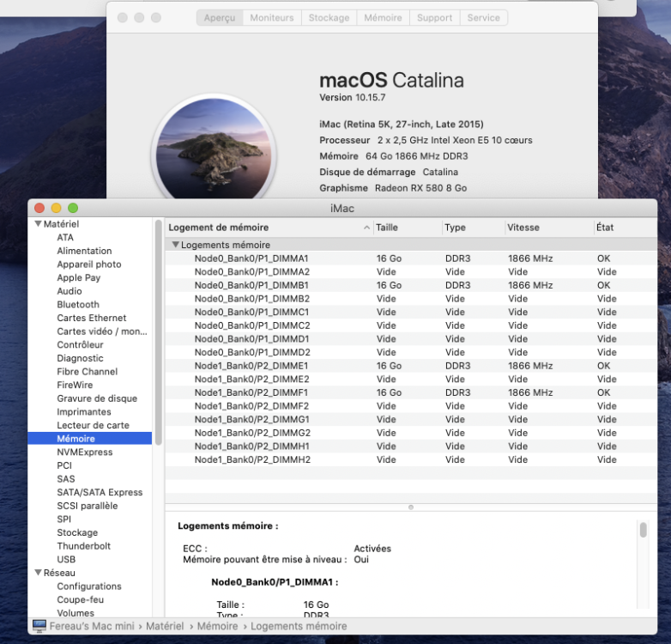The height and width of the screenshot is (644, 671).
Task: Select Apple Pay in the sidebar
Action: point(79,278)
